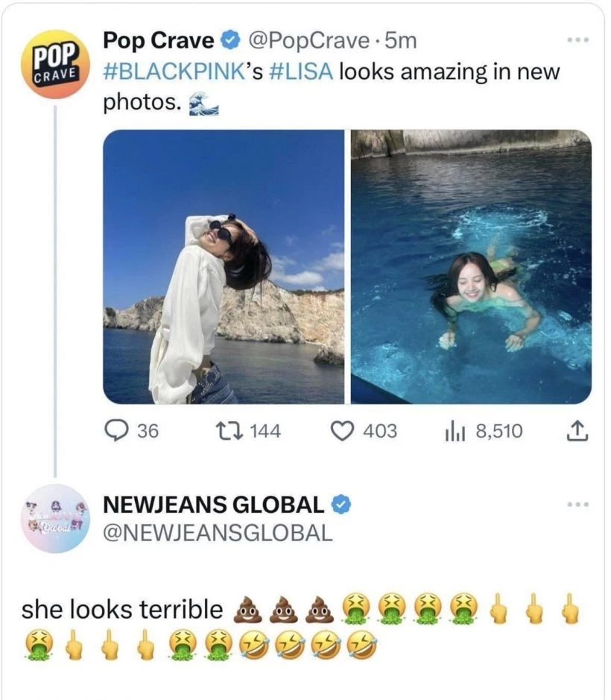Open the 5m timestamp of the tweet
The width and height of the screenshot is (611, 700).
pyautogui.click(x=402, y=42)
